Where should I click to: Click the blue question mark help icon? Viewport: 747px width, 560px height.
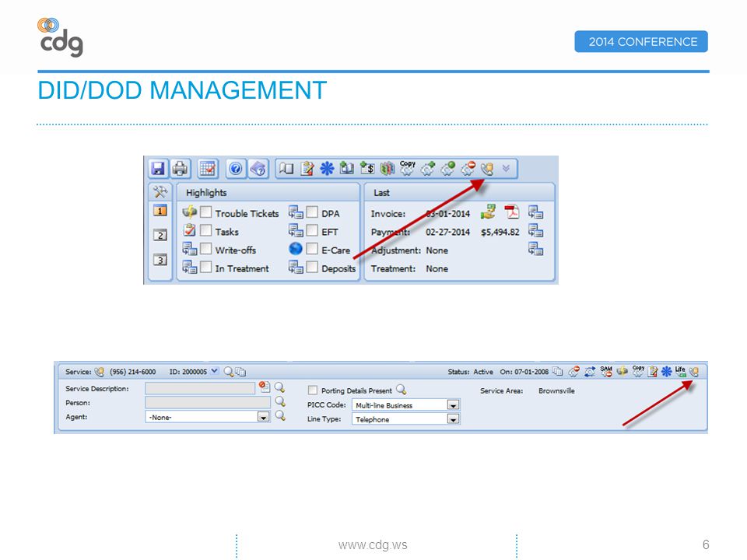(x=236, y=168)
